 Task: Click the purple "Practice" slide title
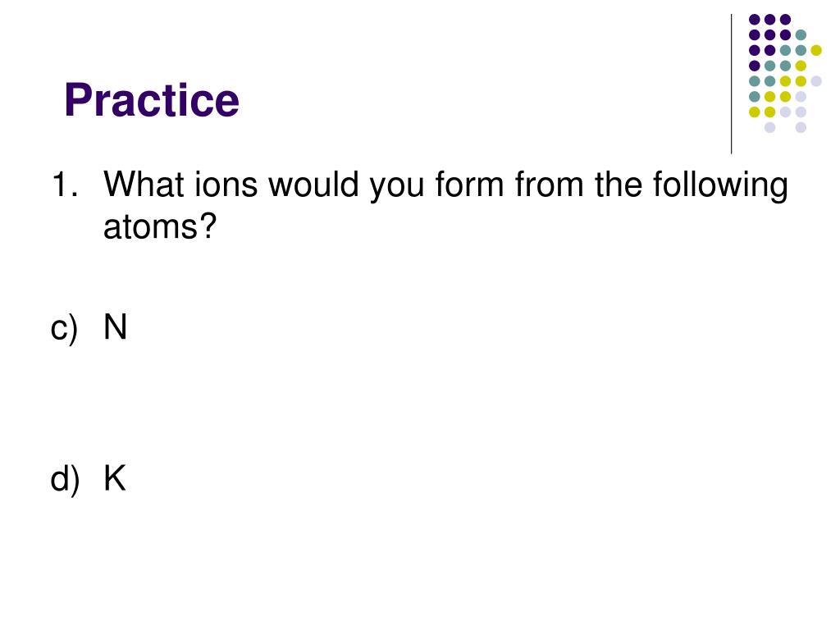152,100
